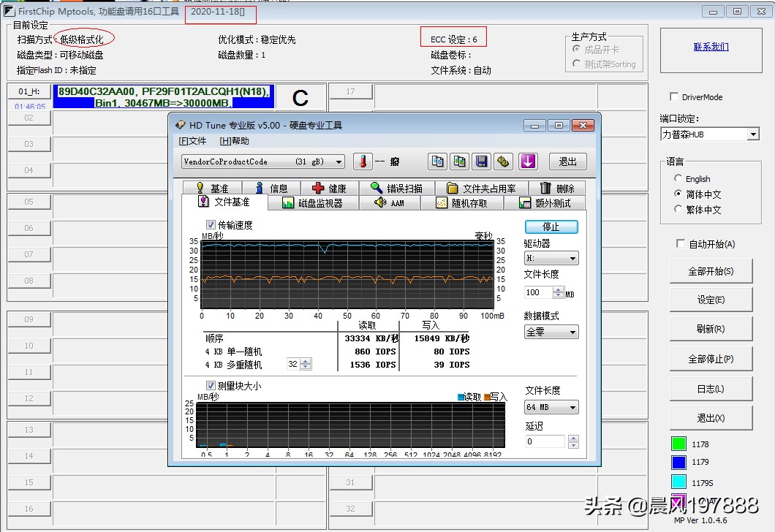The width and height of the screenshot is (775, 532).
Task: Select the 成品开卡 production radio button
Action: (x=576, y=49)
